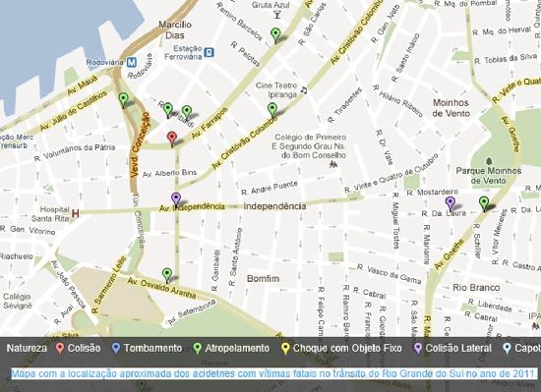Screen dimensions: 541x392
Task: Click the Colégio Sévigné label
Action: 18,301
